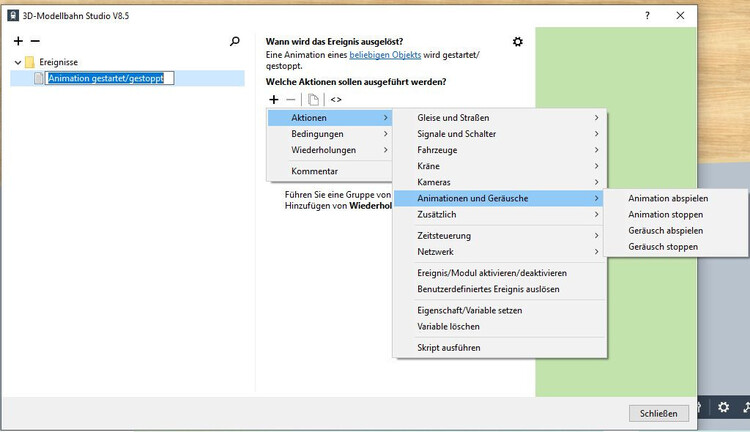This screenshot has width=750, height=432.
Task: Choose Skript ausführen
Action: (499, 347)
